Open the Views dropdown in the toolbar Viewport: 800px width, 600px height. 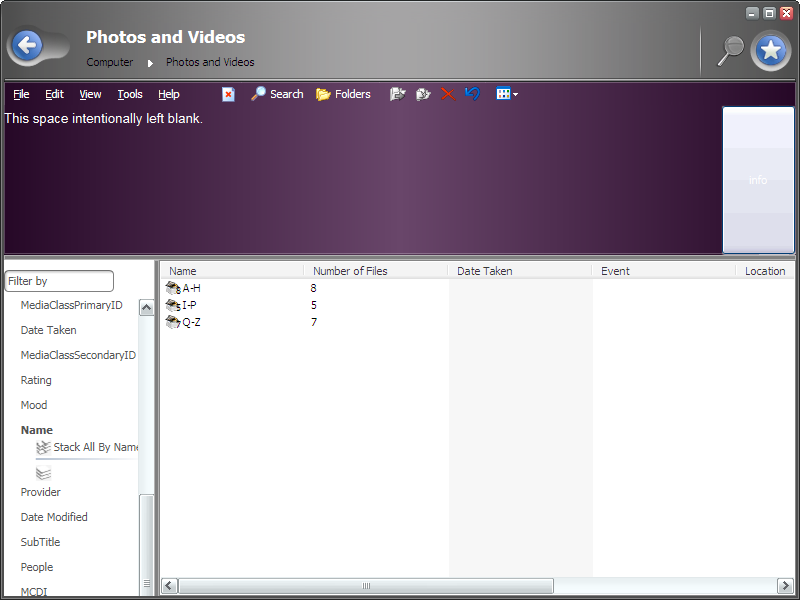[x=507, y=94]
